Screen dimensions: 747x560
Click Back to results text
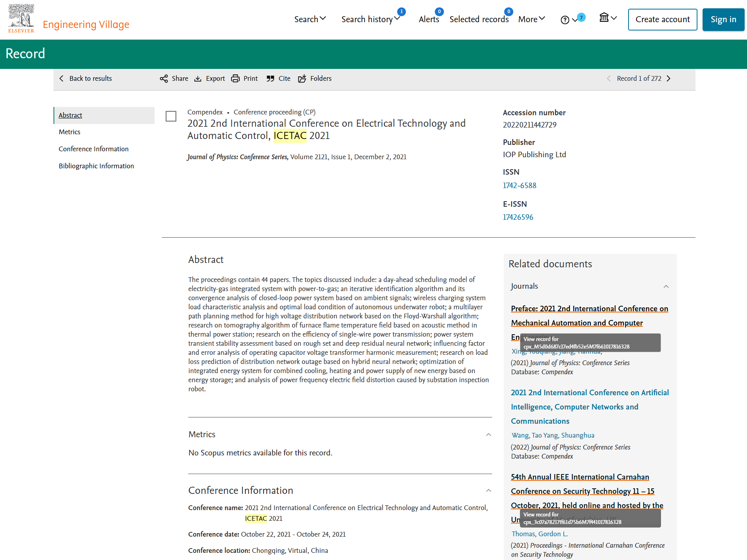point(91,78)
